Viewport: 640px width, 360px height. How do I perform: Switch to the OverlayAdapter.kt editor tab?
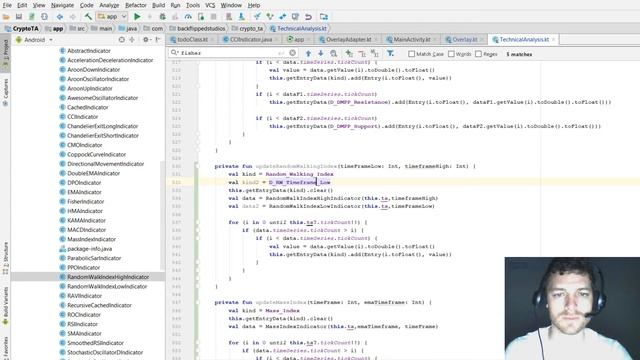coord(348,40)
